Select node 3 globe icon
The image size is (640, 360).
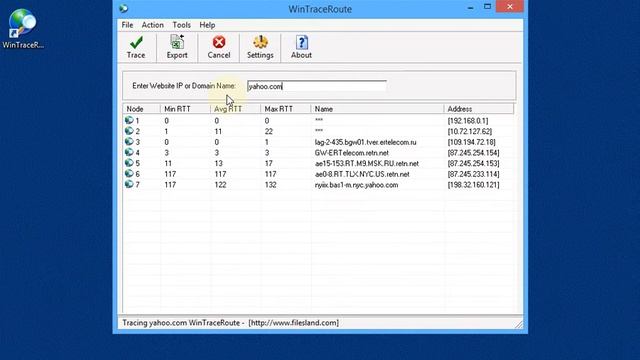129,141
